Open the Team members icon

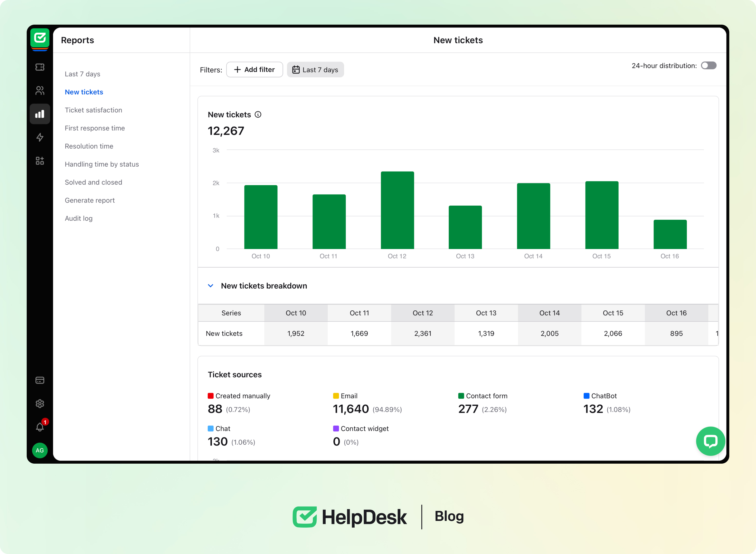pyautogui.click(x=40, y=91)
